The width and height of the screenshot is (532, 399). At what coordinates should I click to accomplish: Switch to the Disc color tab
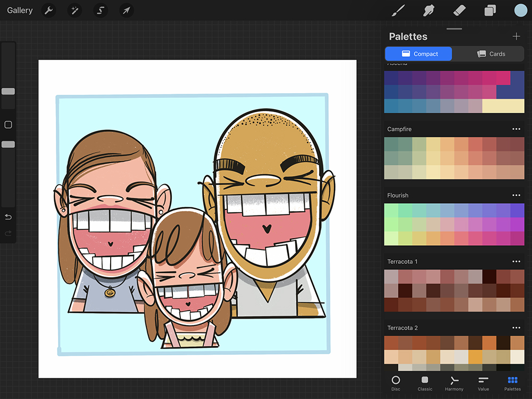click(396, 384)
